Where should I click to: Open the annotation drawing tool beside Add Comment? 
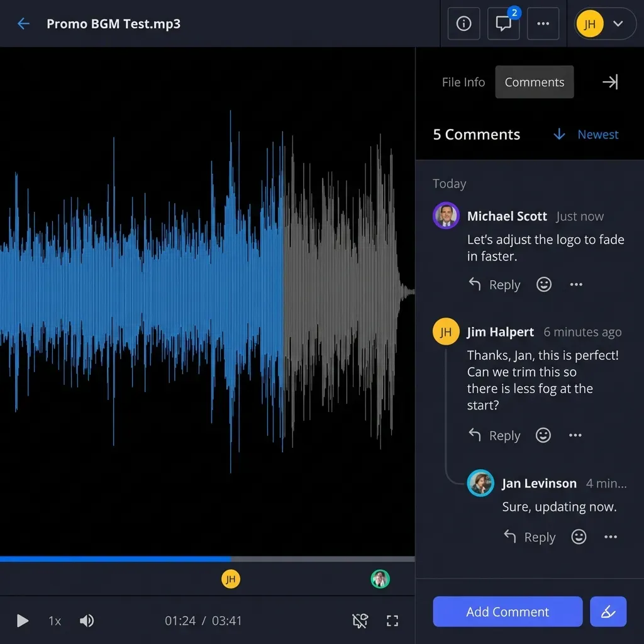click(x=608, y=611)
